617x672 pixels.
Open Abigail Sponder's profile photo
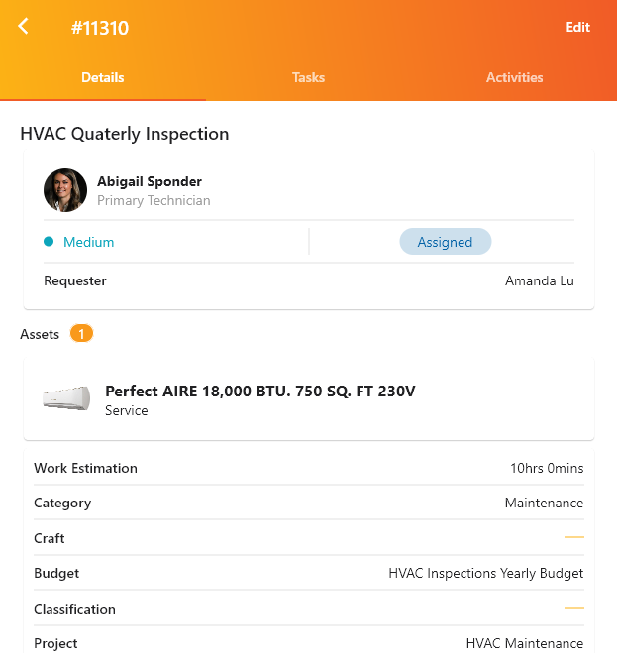point(65,190)
